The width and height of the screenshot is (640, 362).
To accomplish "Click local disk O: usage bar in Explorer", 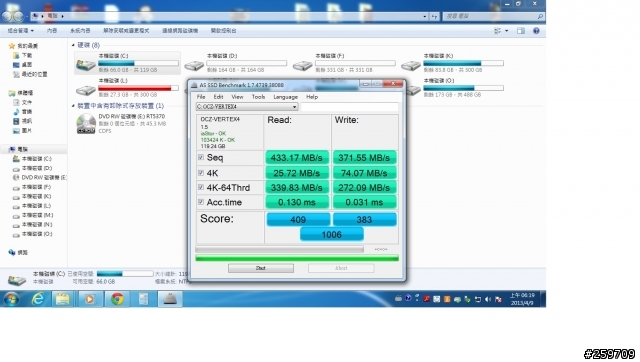I will click(x=463, y=88).
